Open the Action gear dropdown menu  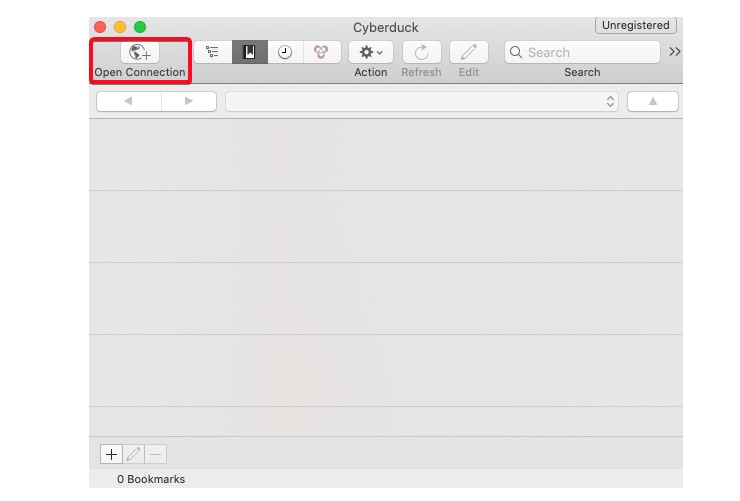point(370,53)
